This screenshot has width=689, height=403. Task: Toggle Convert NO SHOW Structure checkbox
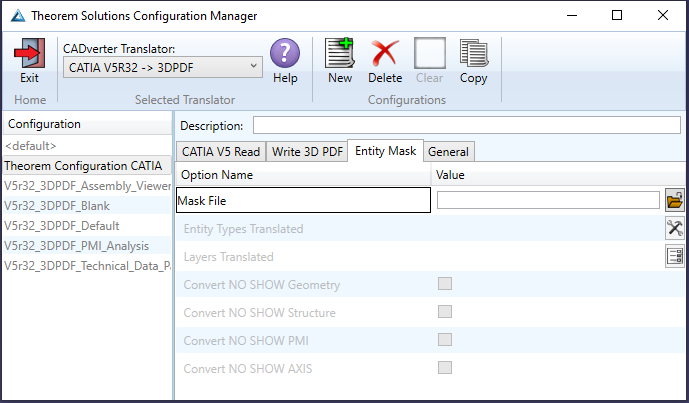tap(445, 312)
